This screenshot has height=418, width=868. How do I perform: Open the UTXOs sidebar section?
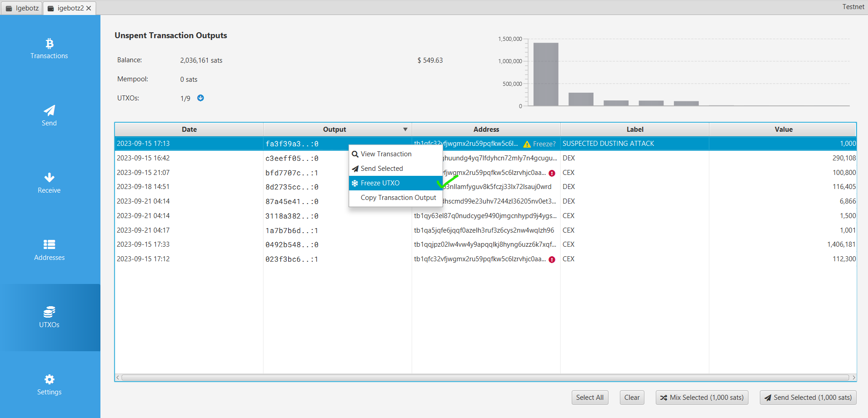pyautogui.click(x=49, y=318)
